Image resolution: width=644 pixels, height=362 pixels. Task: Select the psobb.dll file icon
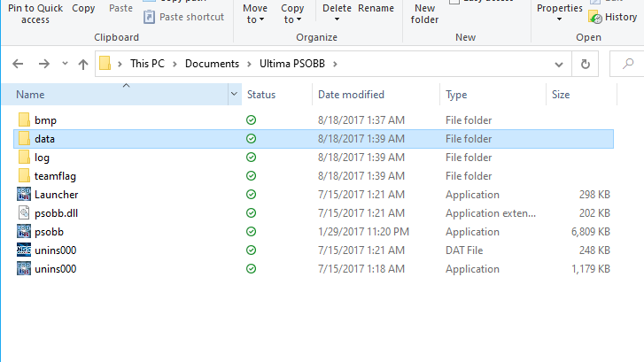[x=24, y=213]
